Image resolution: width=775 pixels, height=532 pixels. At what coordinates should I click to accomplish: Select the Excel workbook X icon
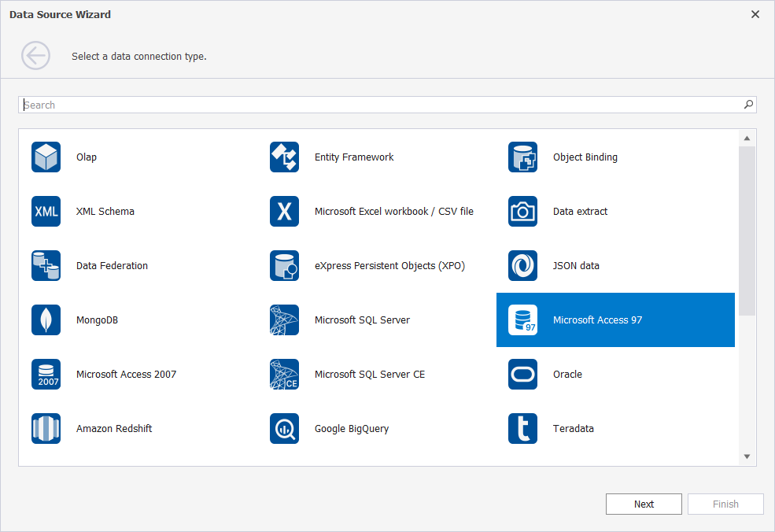click(x=284, y=211)
